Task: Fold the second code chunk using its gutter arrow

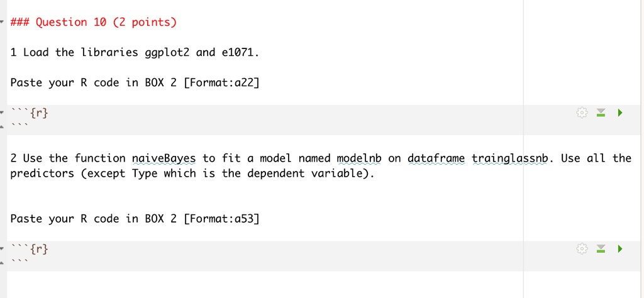Action: 1,248
